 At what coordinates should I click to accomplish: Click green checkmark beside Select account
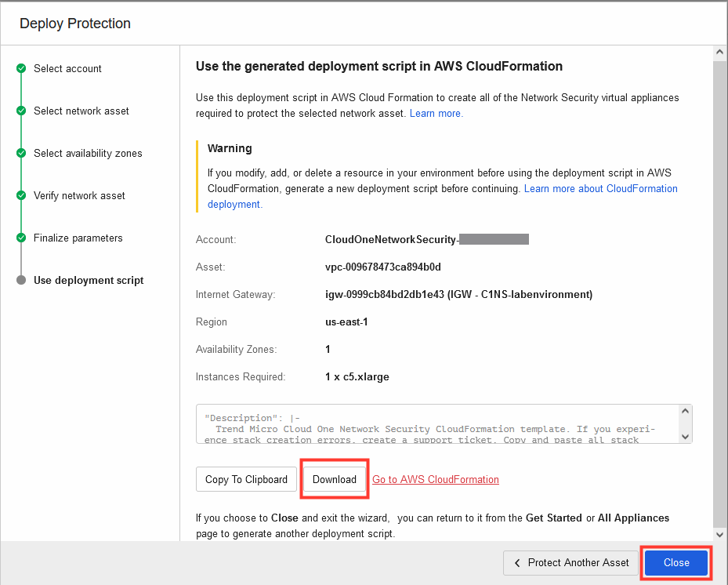21,69
